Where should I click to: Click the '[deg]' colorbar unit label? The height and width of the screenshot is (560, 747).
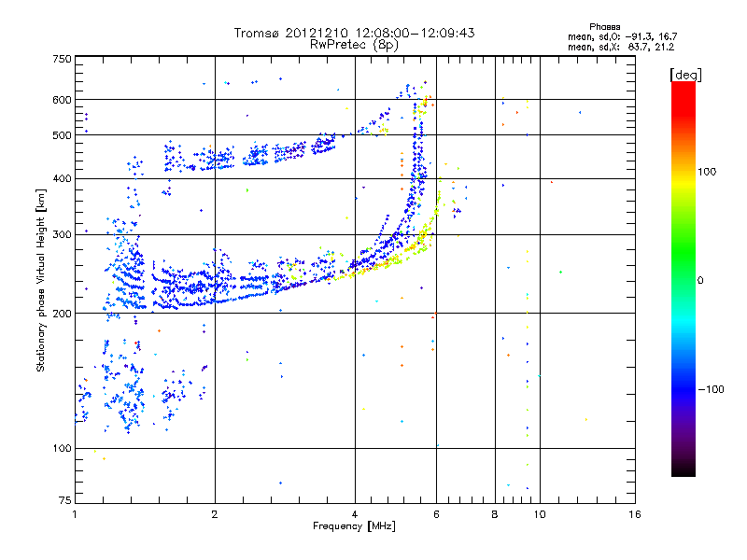[x=685, y=75]
